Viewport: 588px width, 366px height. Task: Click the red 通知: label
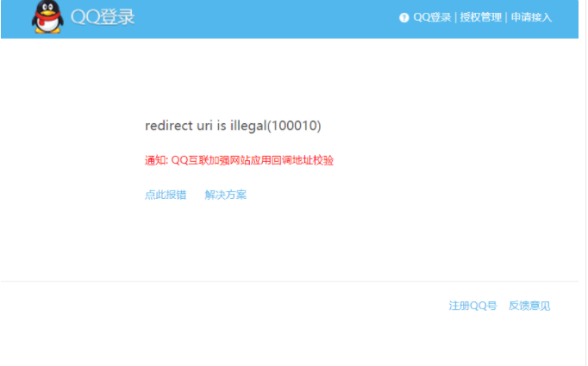pos(156,160)
